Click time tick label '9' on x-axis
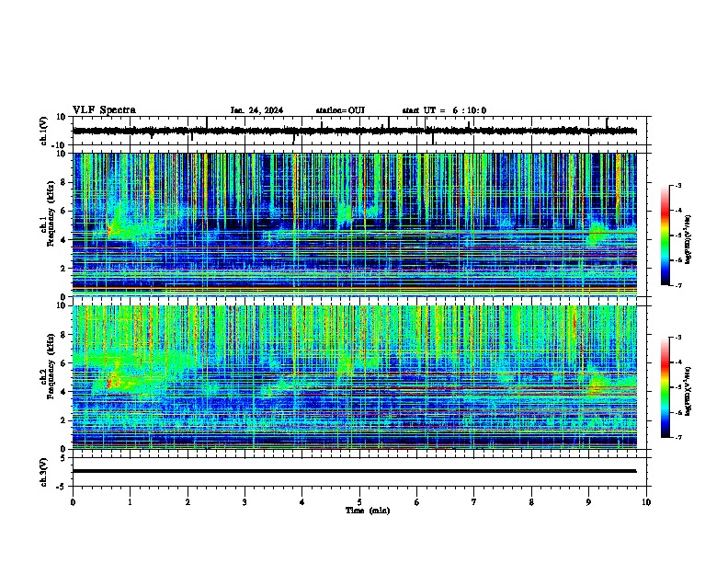The image size is (728, 563). pos(588,502)
